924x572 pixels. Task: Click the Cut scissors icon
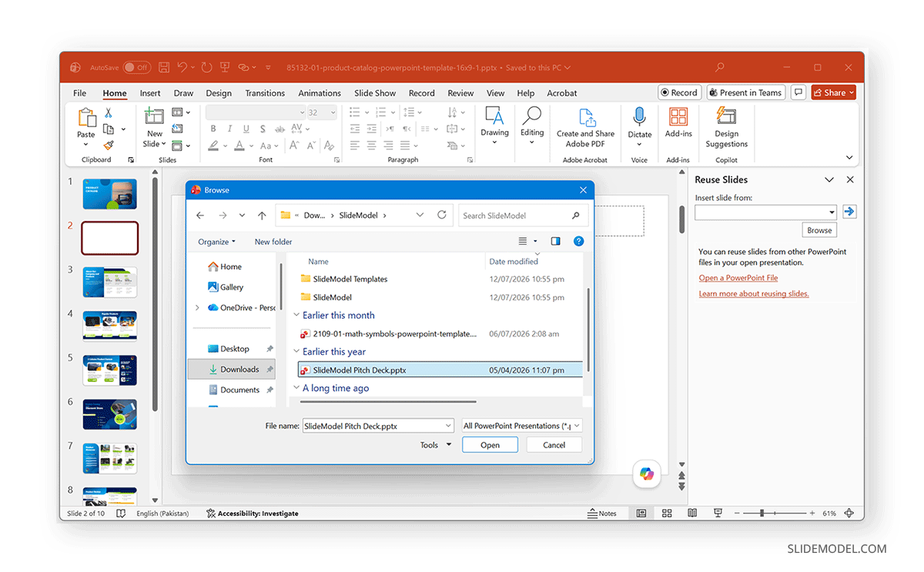pyautogui.click(x=109, y=113)
